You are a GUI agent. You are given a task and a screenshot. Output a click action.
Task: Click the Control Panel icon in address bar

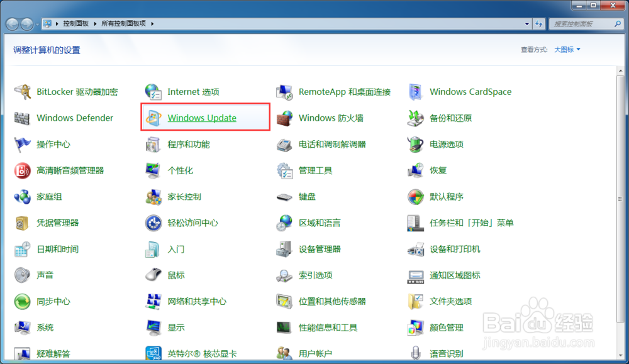(47, 24)
